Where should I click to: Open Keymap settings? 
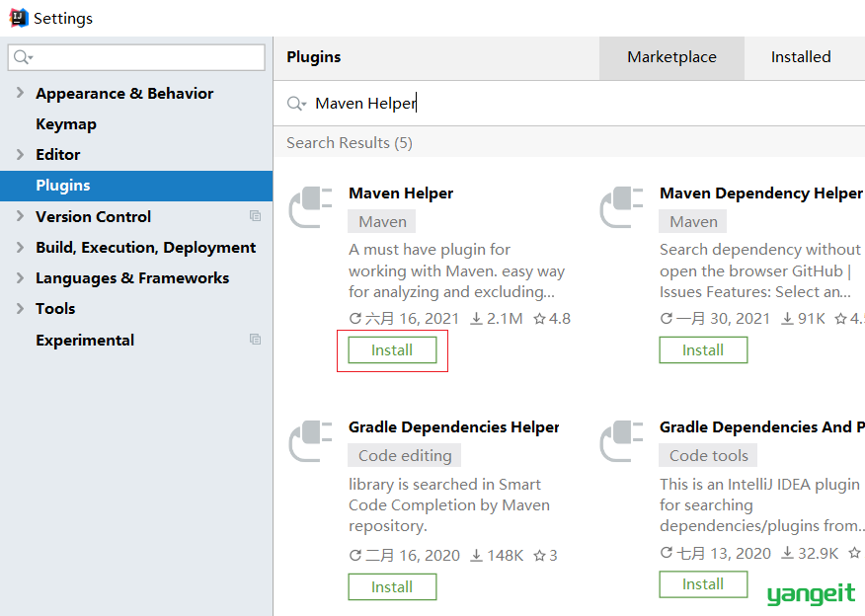pyautogui.click(x=66, y=124)
